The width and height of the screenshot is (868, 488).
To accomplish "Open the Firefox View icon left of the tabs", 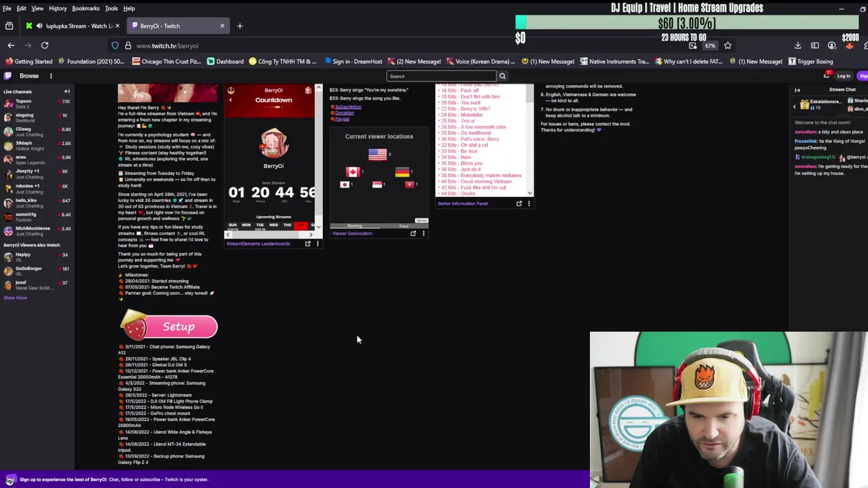I will pyautogui.click(x=9, y=26).
